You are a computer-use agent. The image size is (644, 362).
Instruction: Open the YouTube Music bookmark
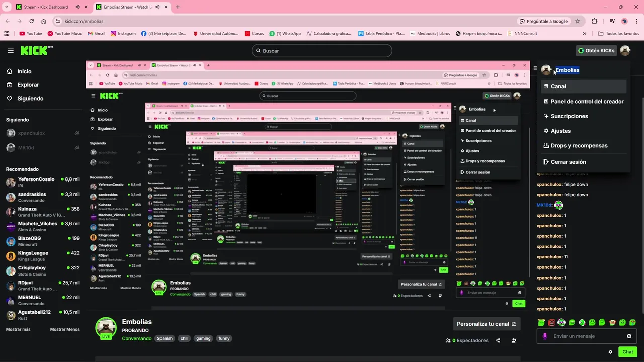coord(65,34)
